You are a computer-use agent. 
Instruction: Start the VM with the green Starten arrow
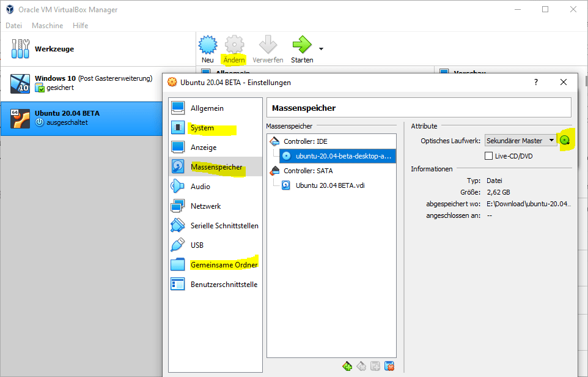[301, 45]
